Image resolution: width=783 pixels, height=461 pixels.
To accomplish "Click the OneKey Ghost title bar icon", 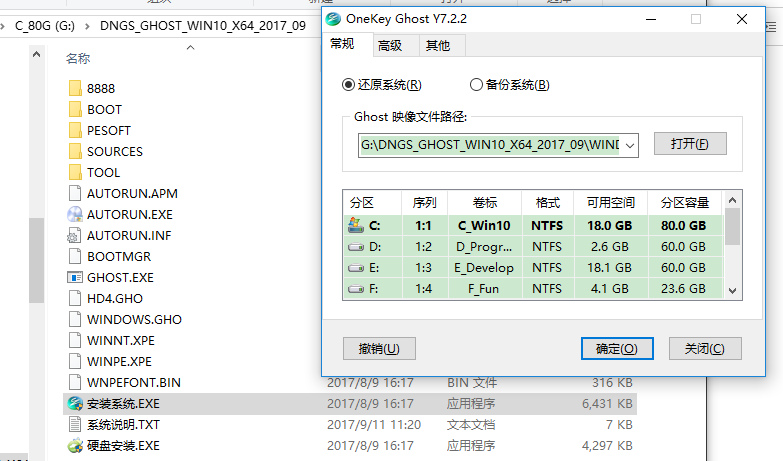I will coord(333,19).
